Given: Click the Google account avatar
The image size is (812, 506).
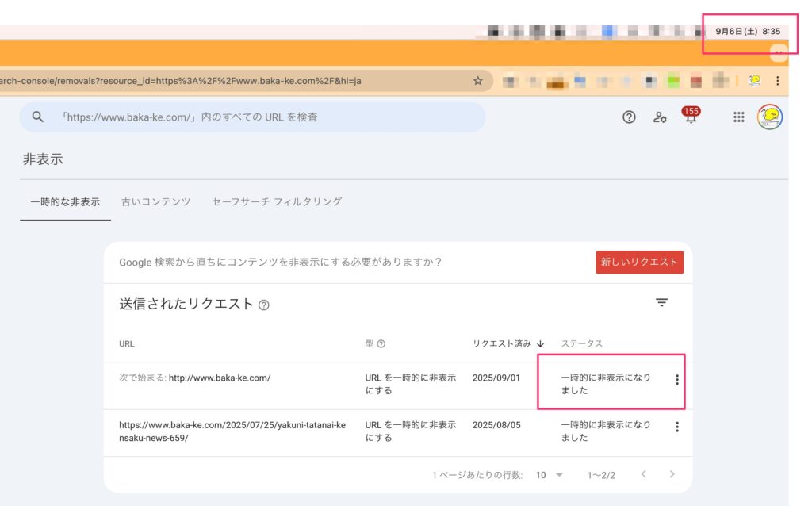Looking at the screenshot, I should coord(769,117).
